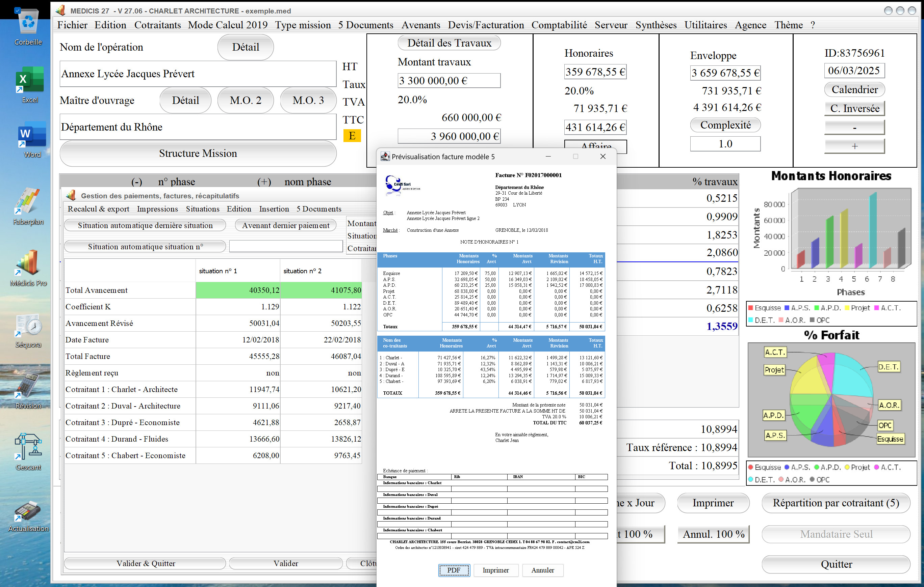Screen dimensions: 924x587
Task: Click the Calendrier button
Action: coord(854,90)
